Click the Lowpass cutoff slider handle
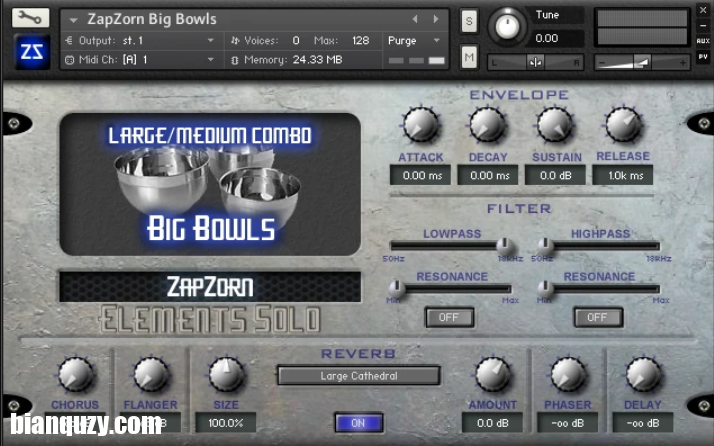Viewport: 714px width, 446px height. pos(505,246)
